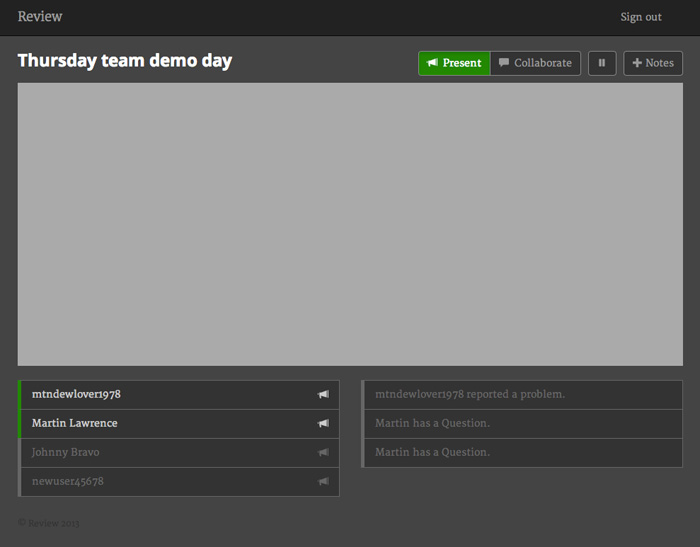Select participant Martin Lawrence

[179, 424]
